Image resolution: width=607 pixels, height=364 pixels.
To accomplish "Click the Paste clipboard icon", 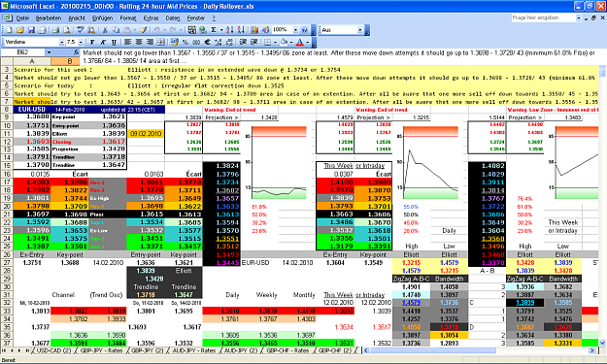I will 126,30.
